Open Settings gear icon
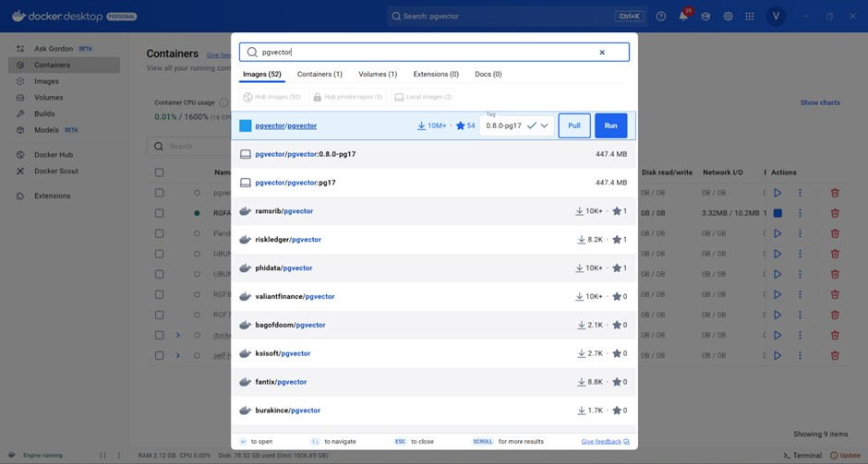 click(728, 17)
